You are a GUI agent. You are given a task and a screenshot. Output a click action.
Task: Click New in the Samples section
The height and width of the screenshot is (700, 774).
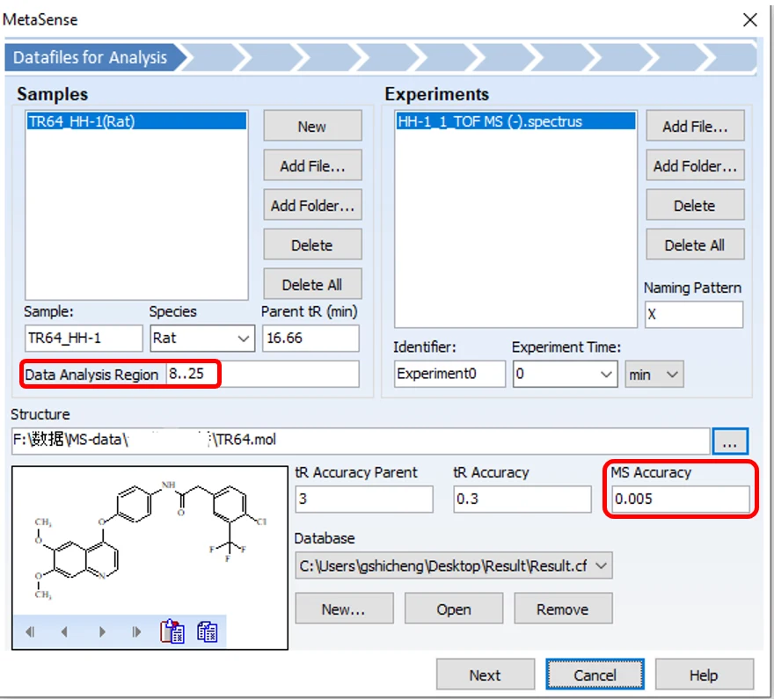tap(312, 127)
